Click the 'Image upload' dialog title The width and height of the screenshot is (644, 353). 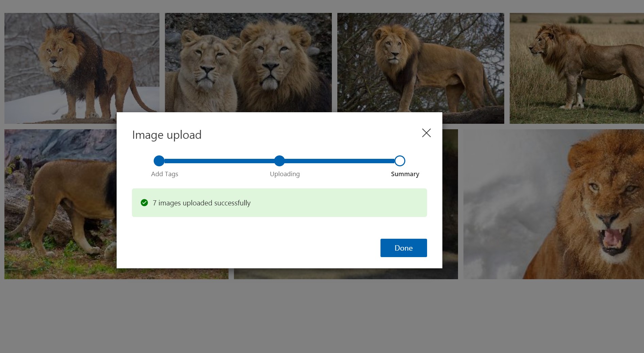pos(167,135)
